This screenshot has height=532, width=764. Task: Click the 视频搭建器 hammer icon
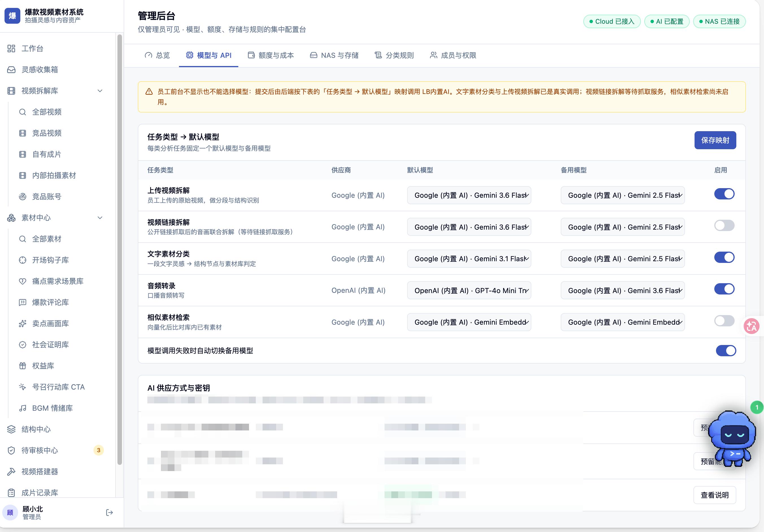click(x=11, y=471)
